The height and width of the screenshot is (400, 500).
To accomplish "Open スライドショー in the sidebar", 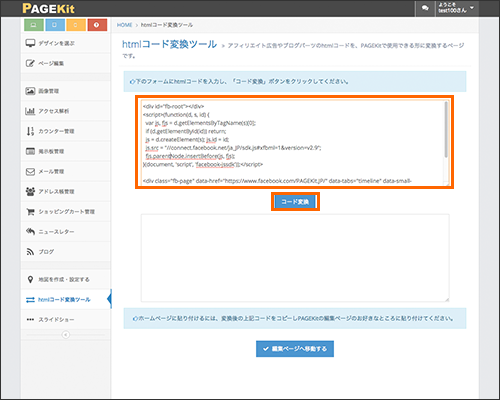I will click(66, 319).
